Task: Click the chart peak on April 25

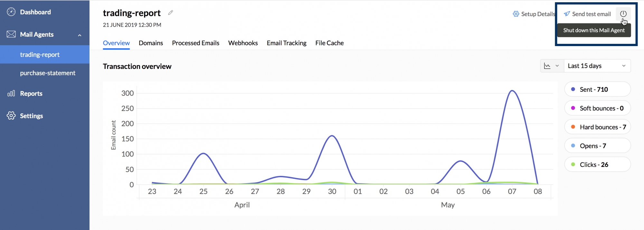Action: 203,153
